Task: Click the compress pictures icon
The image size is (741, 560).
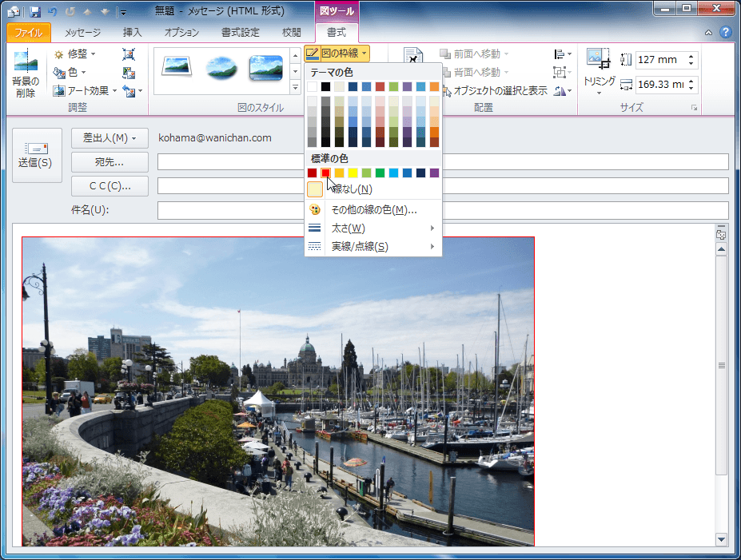Action: point(129,54)
